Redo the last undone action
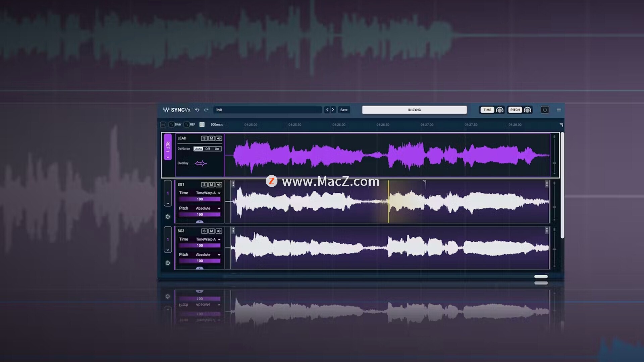The image size is (644, 362). (x=206, y=110)
